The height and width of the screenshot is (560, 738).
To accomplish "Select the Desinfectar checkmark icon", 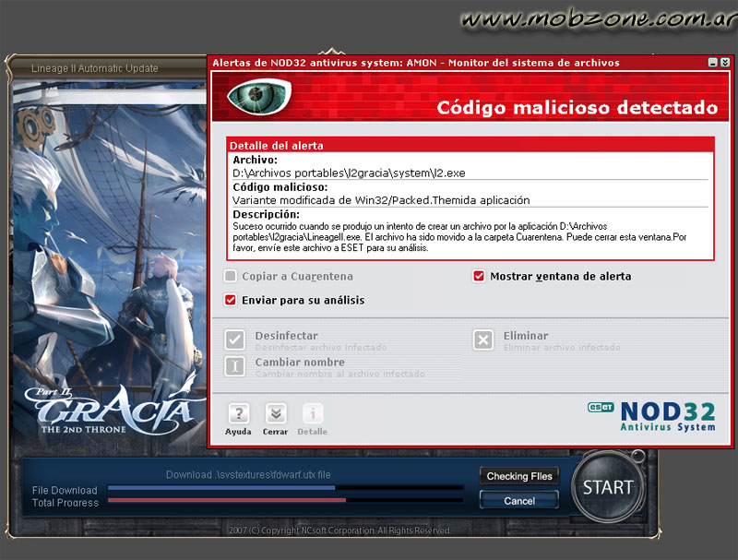I will click(x=234, y=340).
